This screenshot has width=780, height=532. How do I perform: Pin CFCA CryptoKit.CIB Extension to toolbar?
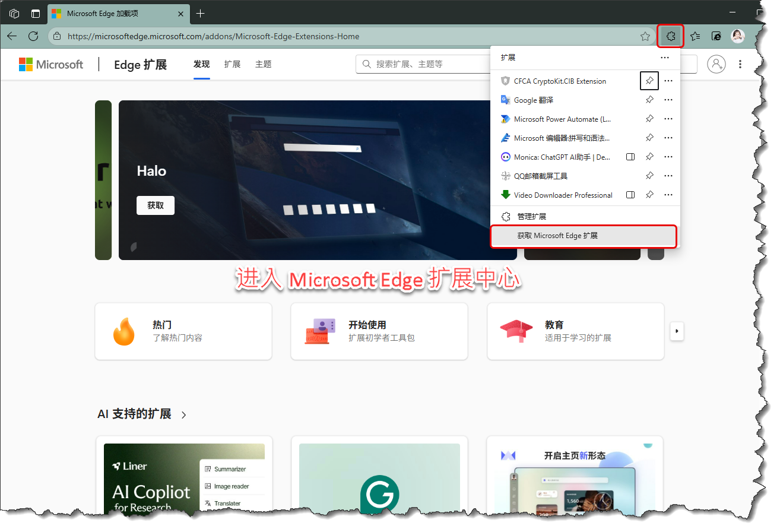(x=649, y=81)
